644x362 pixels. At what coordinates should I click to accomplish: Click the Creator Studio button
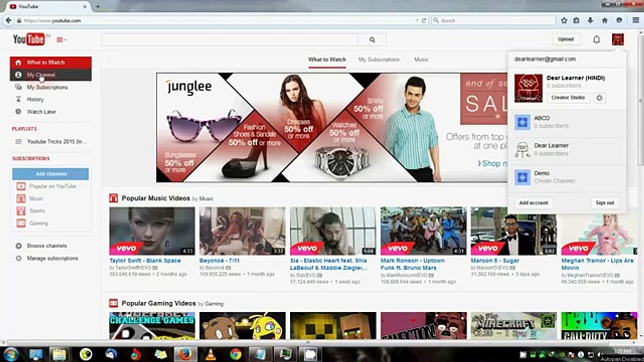[568, 98]
